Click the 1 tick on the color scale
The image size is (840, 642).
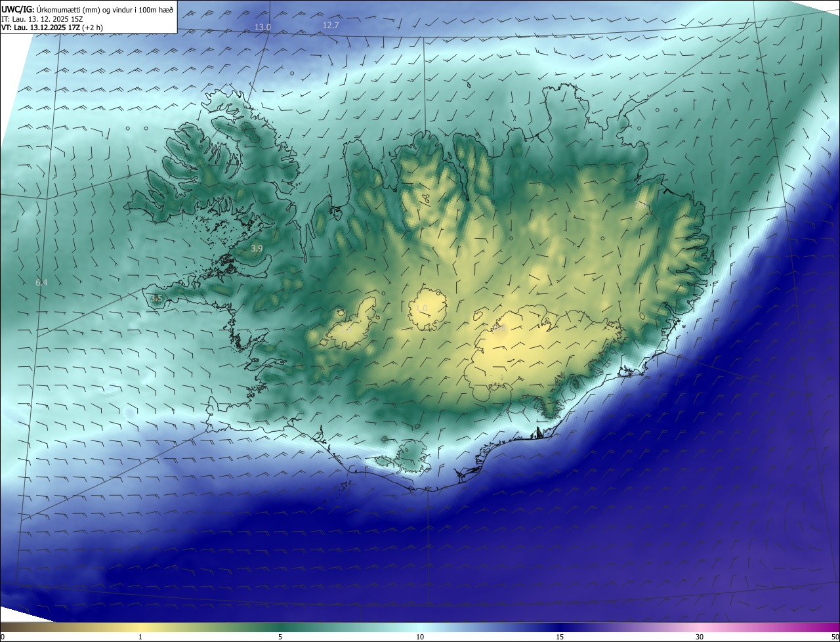tap(140, 637)
